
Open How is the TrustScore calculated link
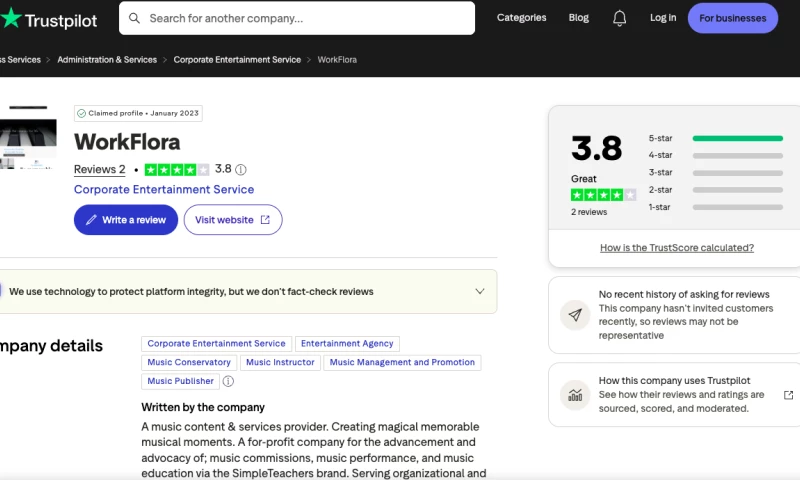(x=677, y=248)
